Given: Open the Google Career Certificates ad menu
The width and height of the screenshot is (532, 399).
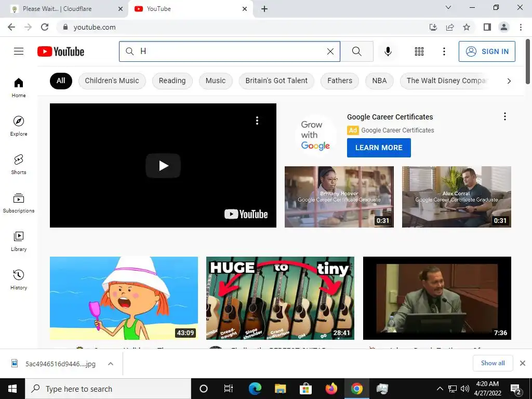Looking at the screenshot, I should 505,116.
